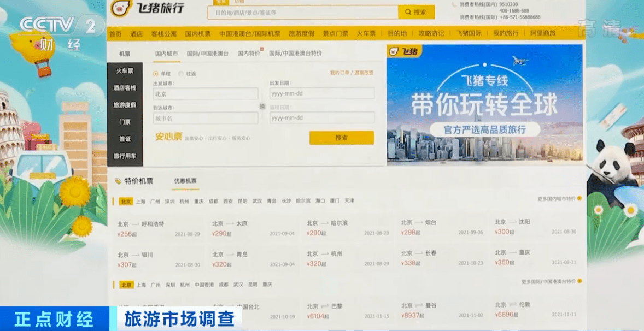The width and height of the screenshot is (644, 331).
Task: Select the 往返 round-trip radio button
Action: point(181,74)
